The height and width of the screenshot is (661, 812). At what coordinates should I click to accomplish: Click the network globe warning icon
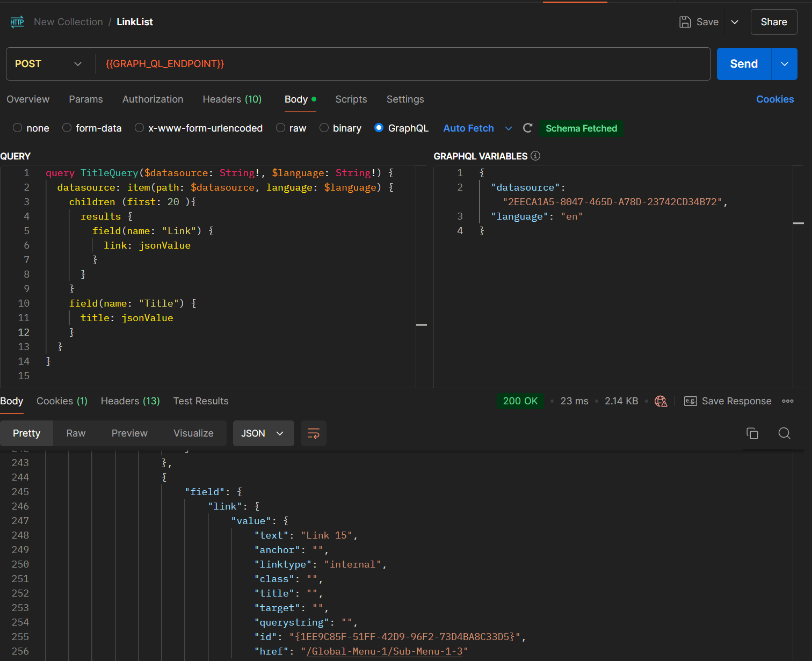[x=661, y=401]
